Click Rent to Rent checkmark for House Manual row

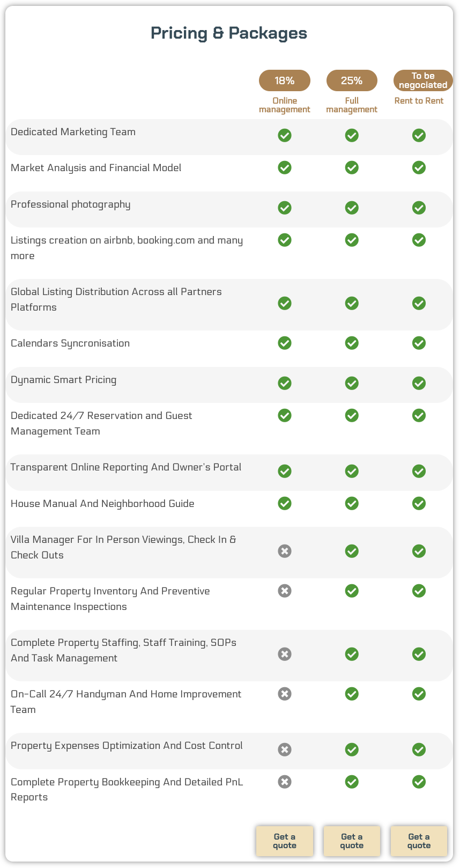(x=419, y=503)
